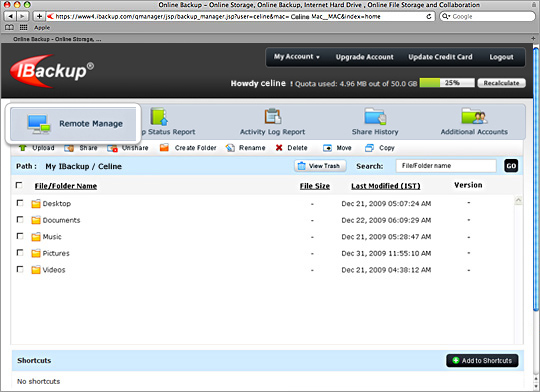Toggle the select-all checkbox in header
Image resolution: width=540 pixels, height=392 pixels.
(19, 185)
